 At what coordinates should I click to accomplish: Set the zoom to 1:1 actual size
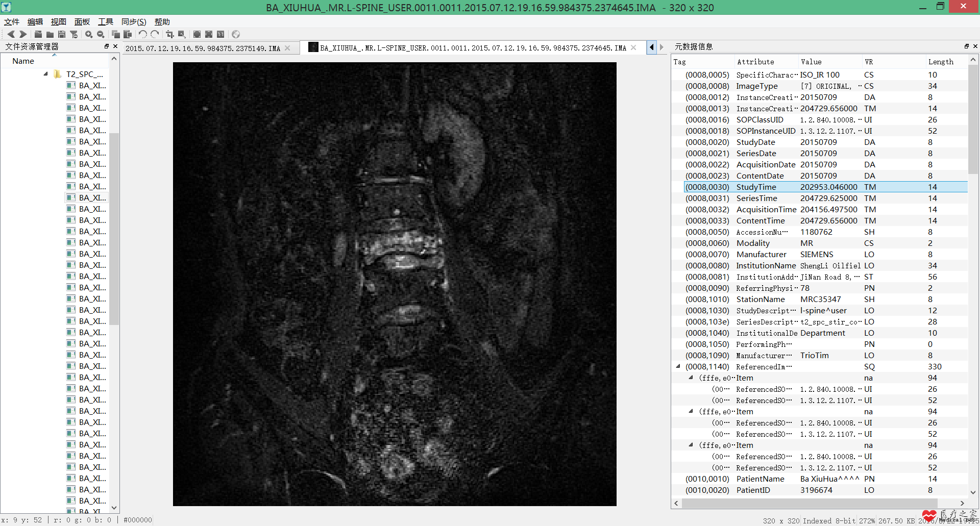pyautogui.click(x=220, y=34)
